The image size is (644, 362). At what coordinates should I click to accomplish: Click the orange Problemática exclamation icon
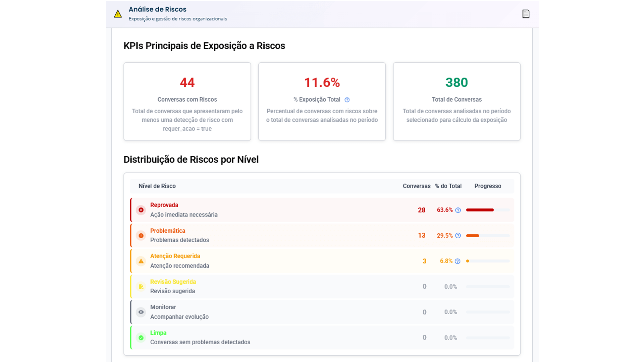(141, 236)
